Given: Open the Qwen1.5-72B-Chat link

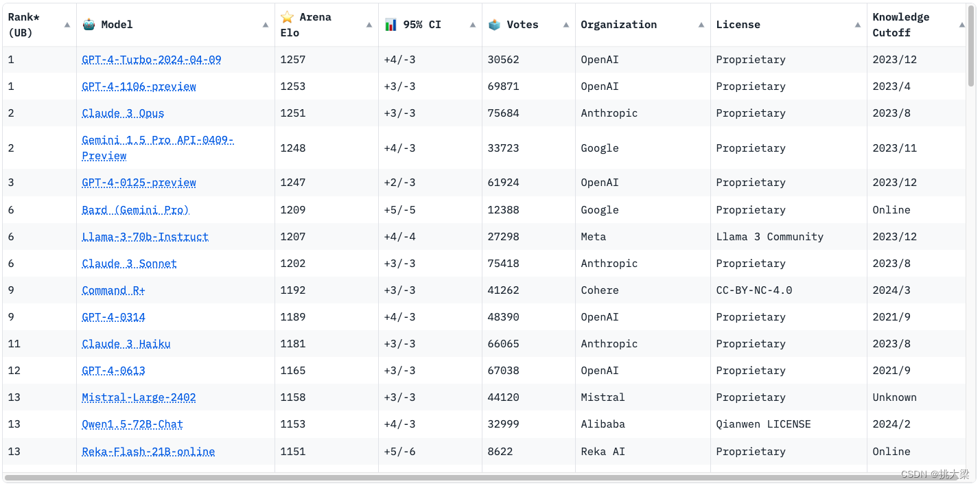Looking at the screenshot, I should [132, 424].
